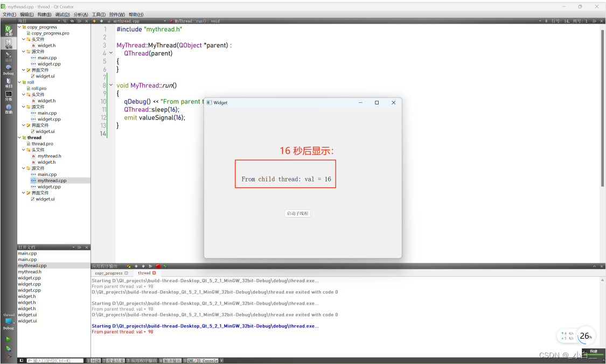Open the File menu

point(9,15)
